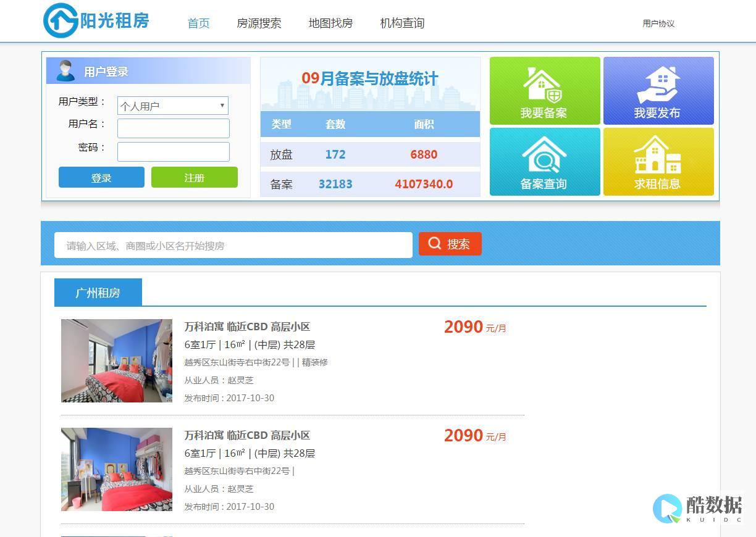Open 求租信息 yellow house tile
The height and width of the screenshot is (537, 756).
point(658,162)
